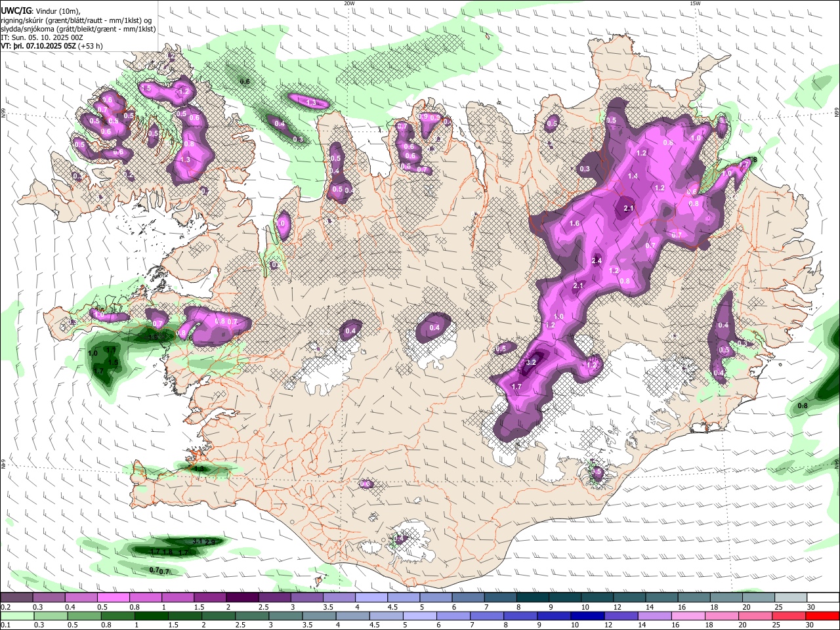Click the 25 label in lower rain legend
This screenshot has width=840, height=630.
tap(778, 625)
